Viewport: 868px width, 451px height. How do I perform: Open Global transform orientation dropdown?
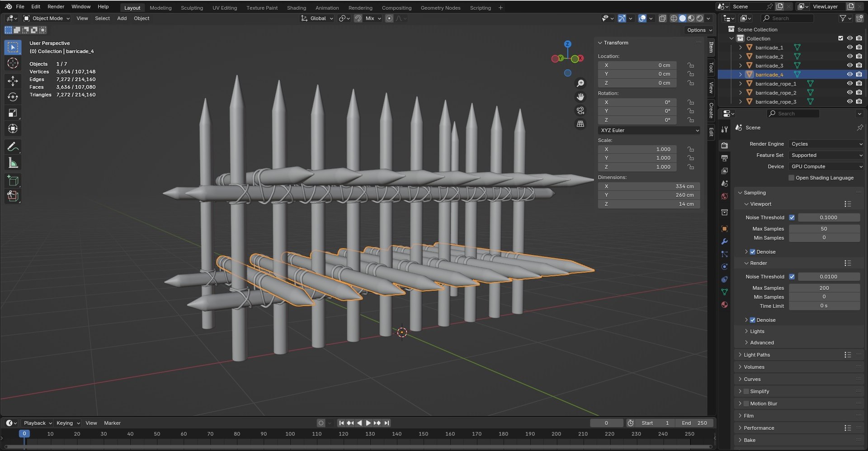(317, 19)
